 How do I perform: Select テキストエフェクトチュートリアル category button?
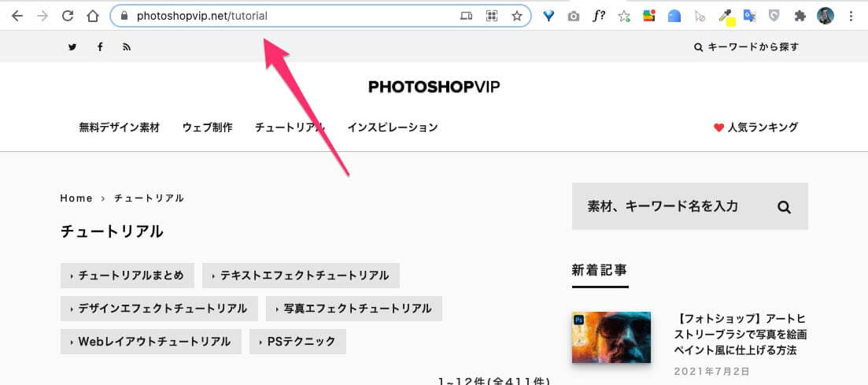301,276
